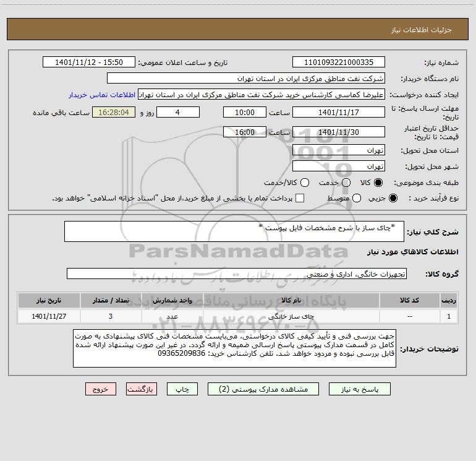Click the response deadline date 1401/11/17
476x461 pixels.
tap(339, 112)
